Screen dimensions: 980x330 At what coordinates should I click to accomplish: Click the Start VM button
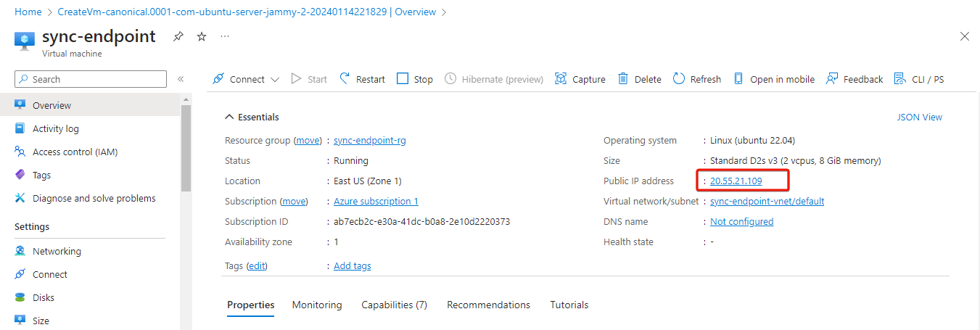click(x=309, y=79)
